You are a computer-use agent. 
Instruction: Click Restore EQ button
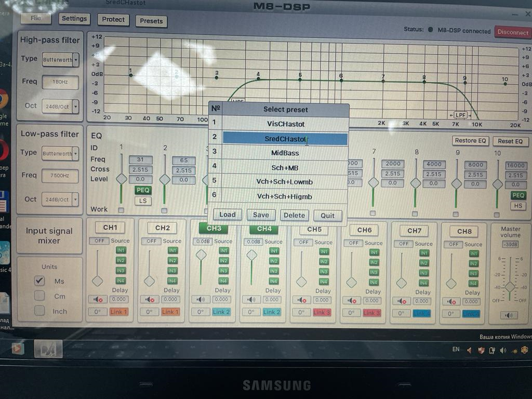pos(470,140)
